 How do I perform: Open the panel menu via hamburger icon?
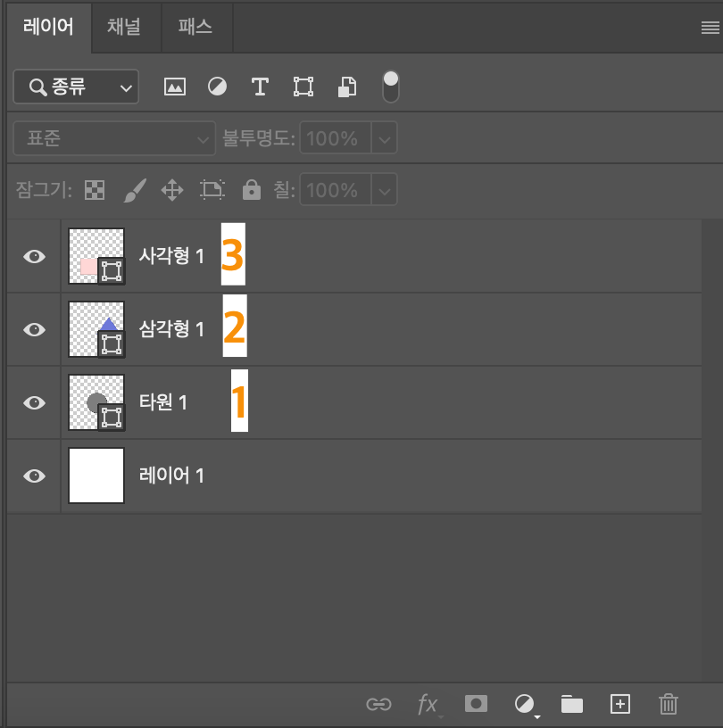click(x=710, y=27)
